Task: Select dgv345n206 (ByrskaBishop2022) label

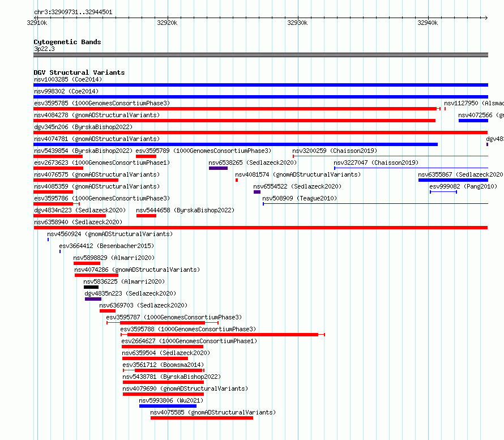Action: point(83,127)
